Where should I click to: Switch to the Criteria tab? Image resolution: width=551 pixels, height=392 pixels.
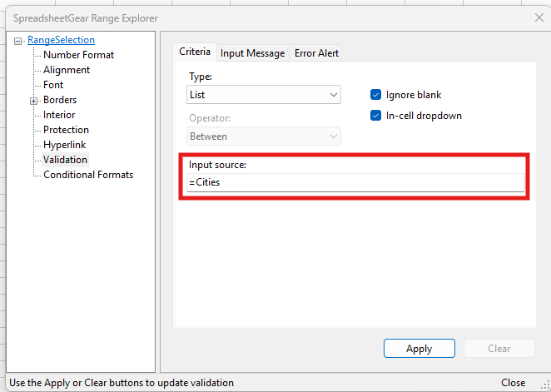(195, 52)
